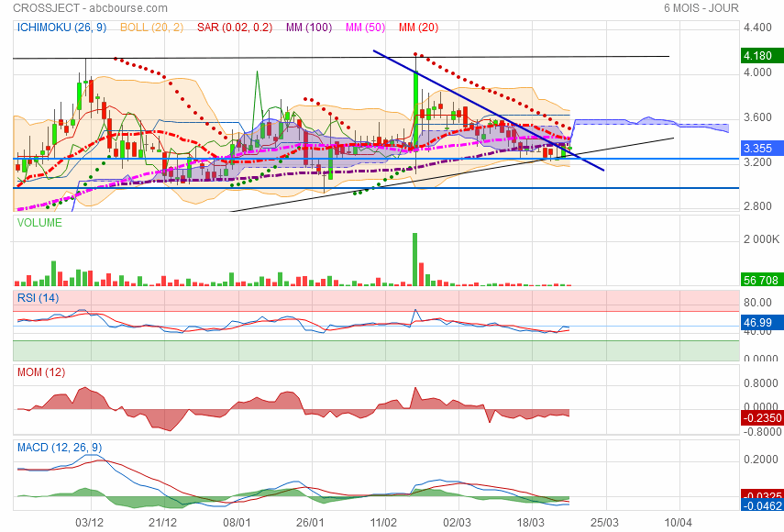
Task: Click the 03/12 date axis label
Action: (90, 523)
